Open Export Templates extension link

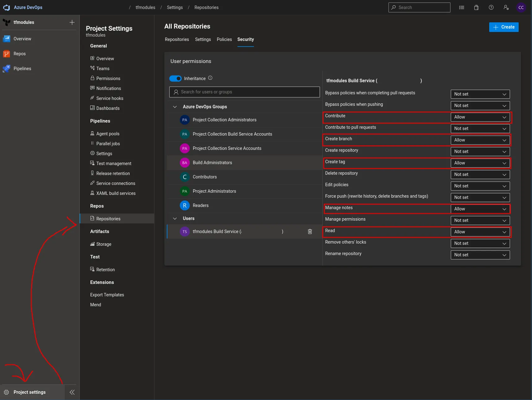point(107,295)
